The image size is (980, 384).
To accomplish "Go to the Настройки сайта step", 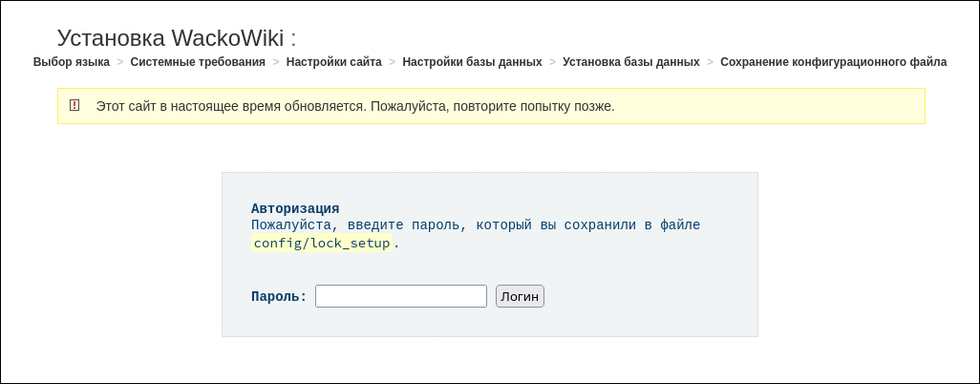I will [334, 62].
